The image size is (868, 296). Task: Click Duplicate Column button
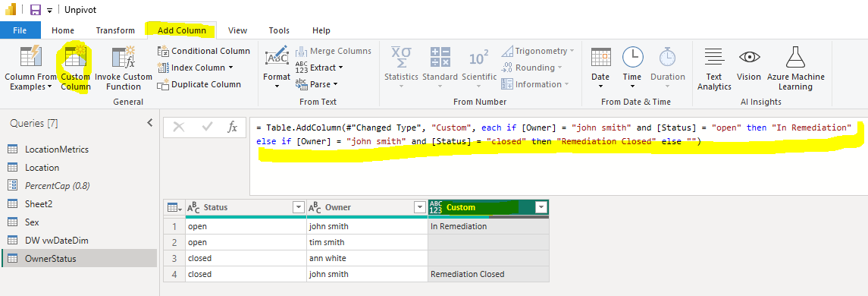point(199,84)
